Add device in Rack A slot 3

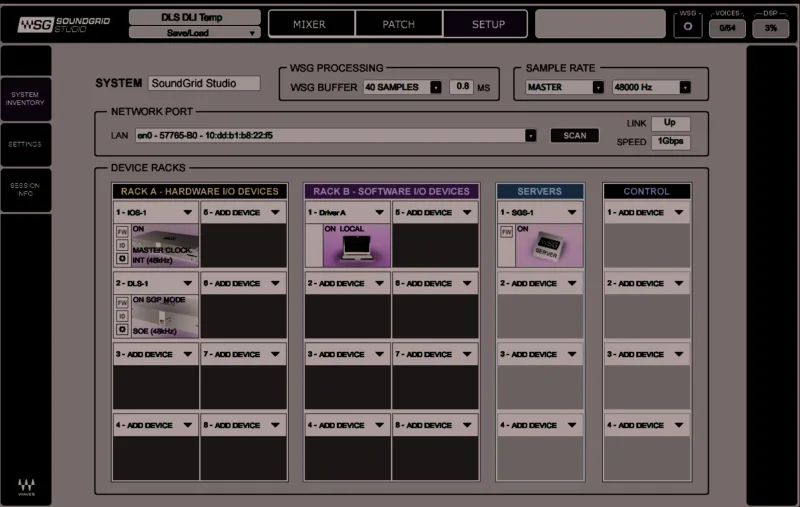click(156, 354)
